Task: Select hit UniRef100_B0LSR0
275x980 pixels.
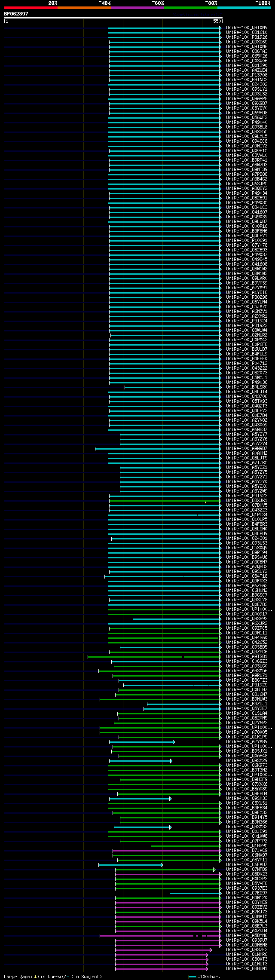Action: pyautogui.click(x=247, y=387)
